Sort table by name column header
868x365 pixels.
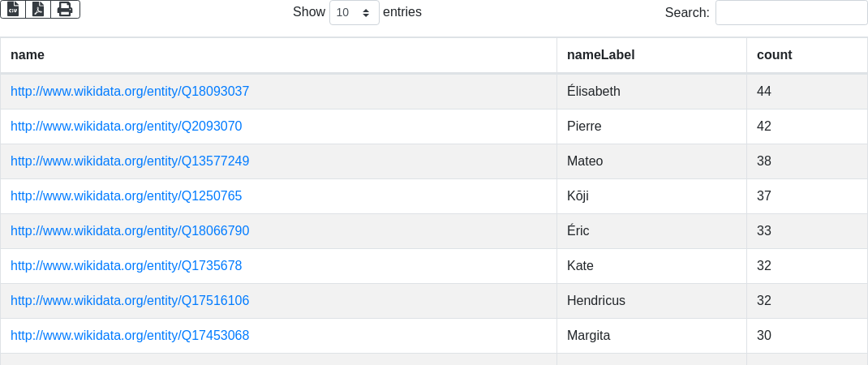pyautogui.click(x=28, y=55)
